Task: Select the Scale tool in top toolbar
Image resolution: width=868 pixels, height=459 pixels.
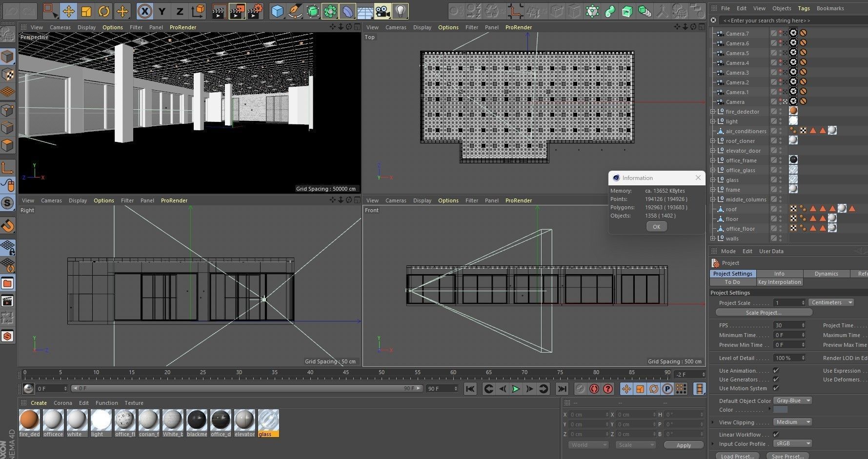Action: click(x=86, y=11)
